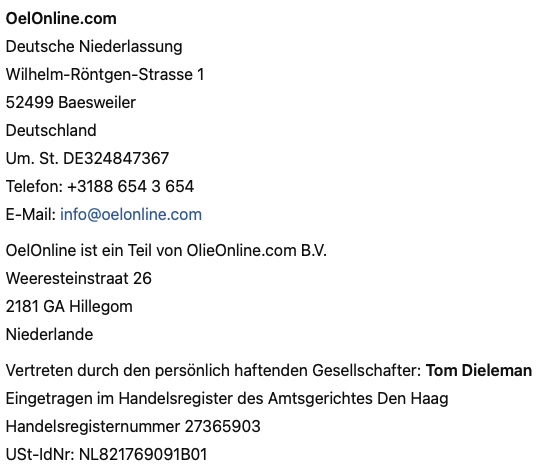Image resolution: width=559 pixels, height=471 pixels.
Task: Click the Weeresteinstraat 26 address line
Action: click(x=79, y=278)
